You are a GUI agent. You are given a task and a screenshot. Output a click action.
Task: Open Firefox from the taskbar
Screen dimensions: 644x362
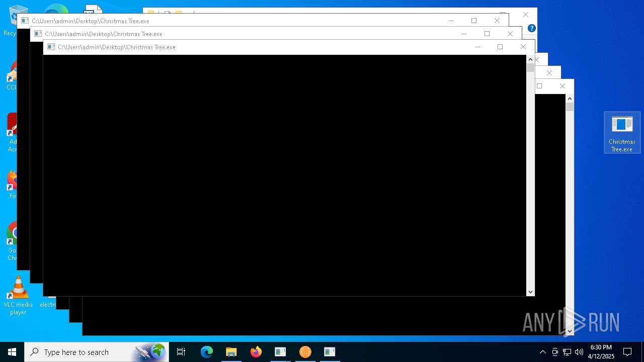click(256, 352)
